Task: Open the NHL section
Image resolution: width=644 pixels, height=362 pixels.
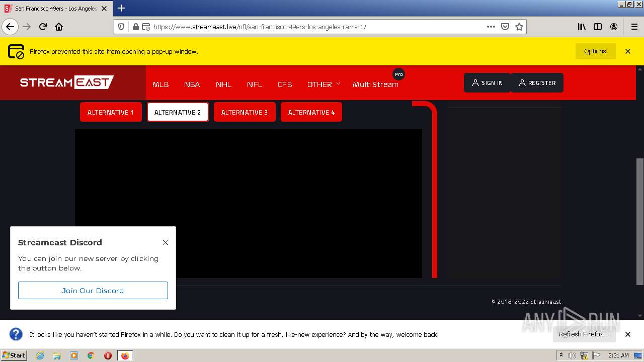Action: coord(224,84)
